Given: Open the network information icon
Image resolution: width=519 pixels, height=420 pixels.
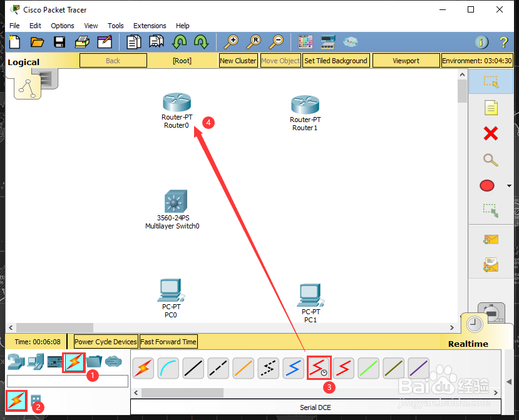Looking at the screenshot, I should coord(481,42).
